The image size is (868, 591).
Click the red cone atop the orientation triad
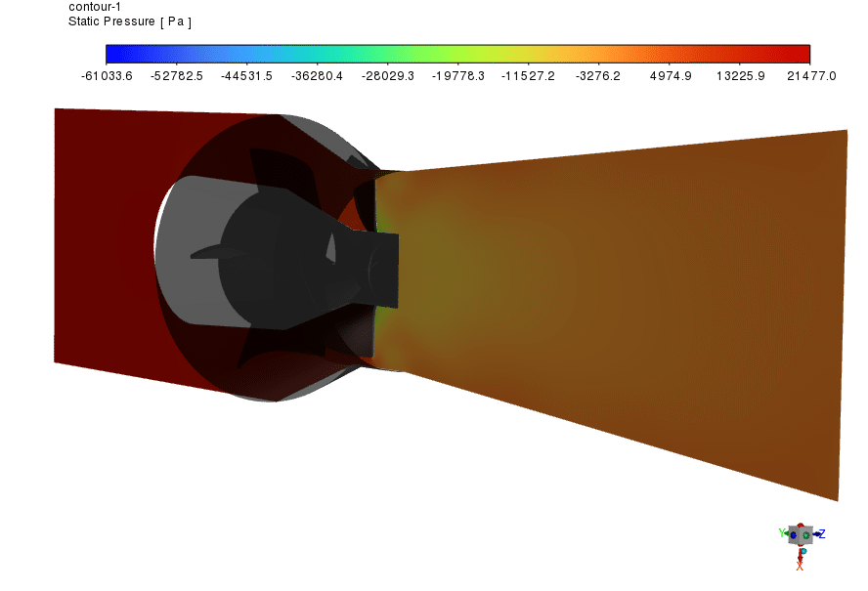point(800,525)
